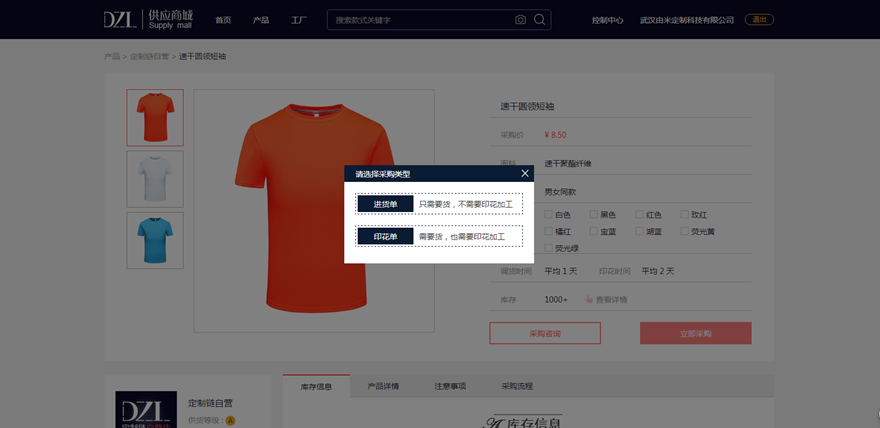Select the blue t-shirt thumbnail
The height and width of the screenshot is (428, 880).
coord(155,240)
